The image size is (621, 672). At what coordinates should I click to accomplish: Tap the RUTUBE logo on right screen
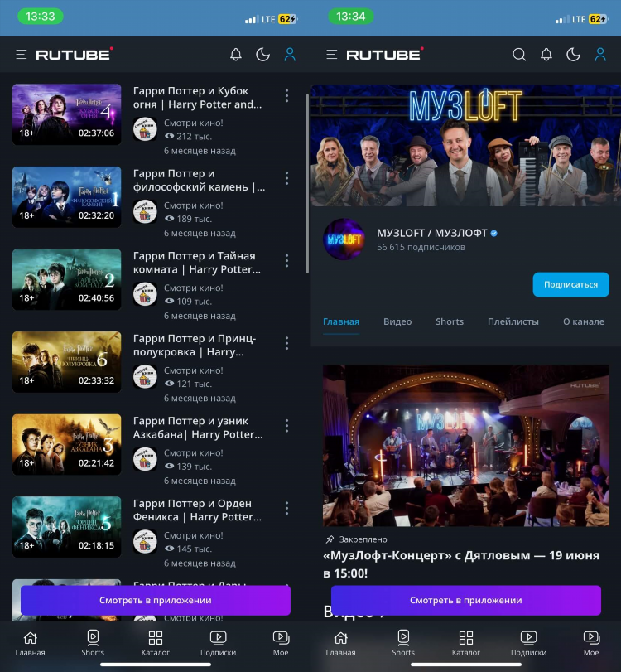385,54
